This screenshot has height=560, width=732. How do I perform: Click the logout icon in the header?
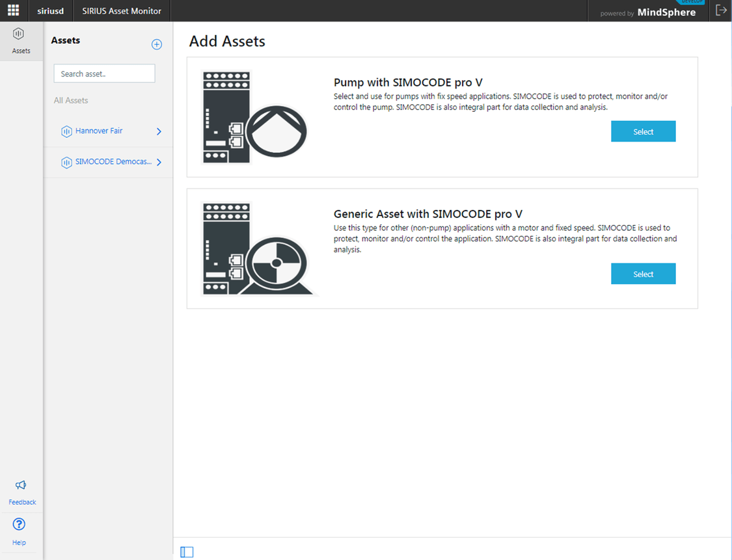[721, 10]
